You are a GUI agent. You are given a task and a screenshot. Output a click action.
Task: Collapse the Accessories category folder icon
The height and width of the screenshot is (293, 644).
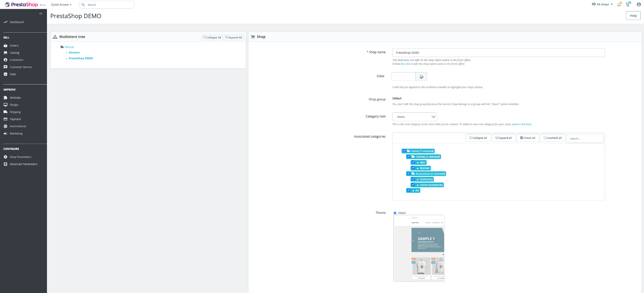413,174
